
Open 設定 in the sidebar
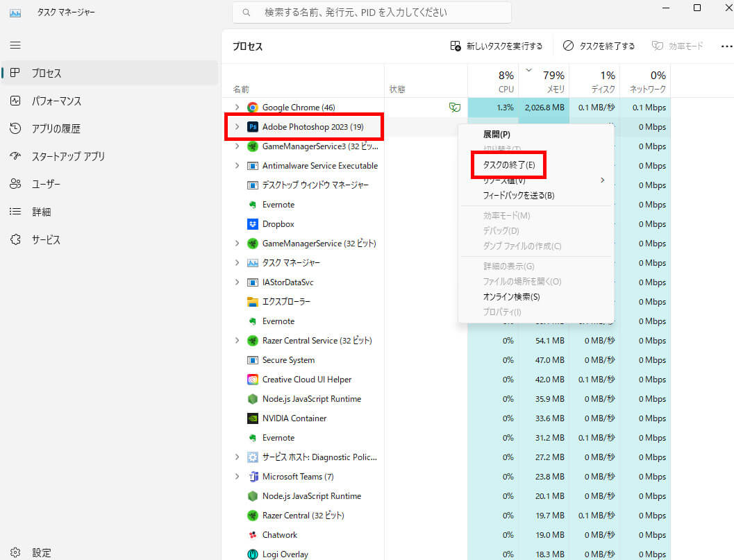click(x=31, y=552)
